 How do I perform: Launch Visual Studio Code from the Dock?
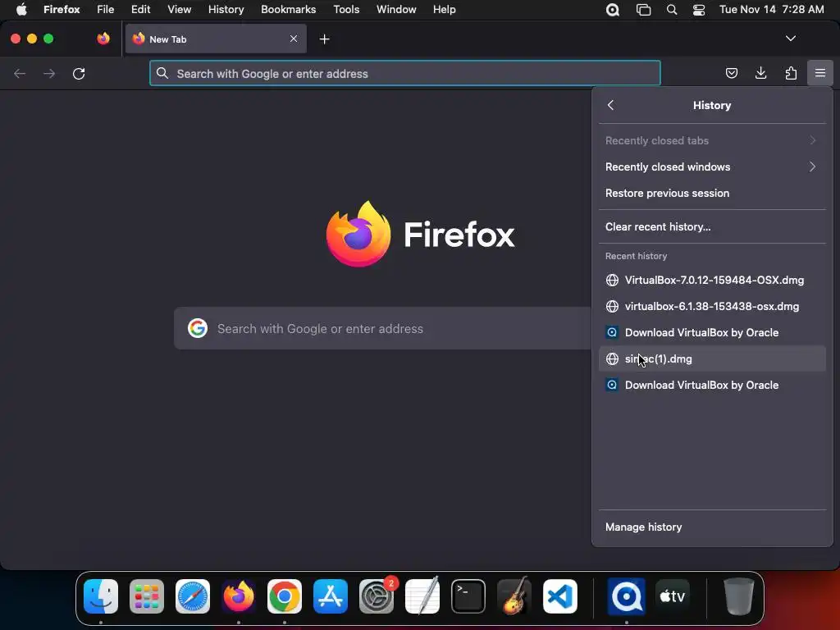[560, 596]
